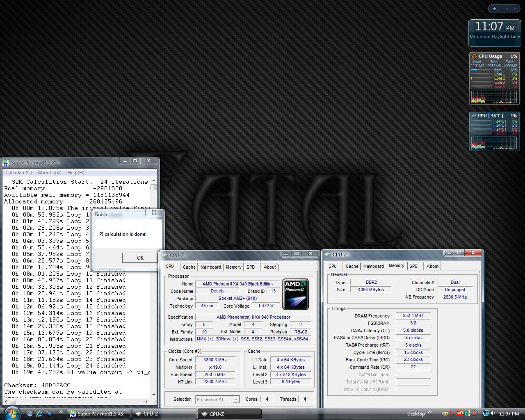
Task: Click the Super PI taskbar button
Action: pyautogui.click(x=98, y=414)
